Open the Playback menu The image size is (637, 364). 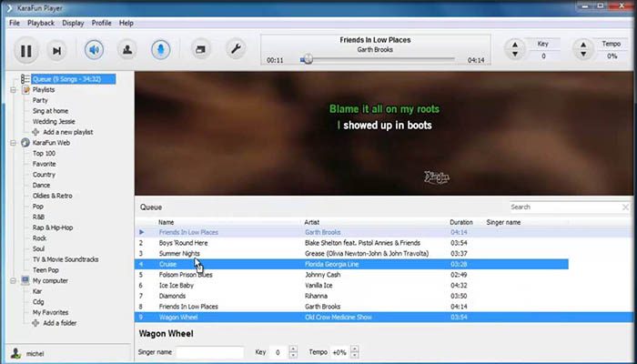click(41, 23)
